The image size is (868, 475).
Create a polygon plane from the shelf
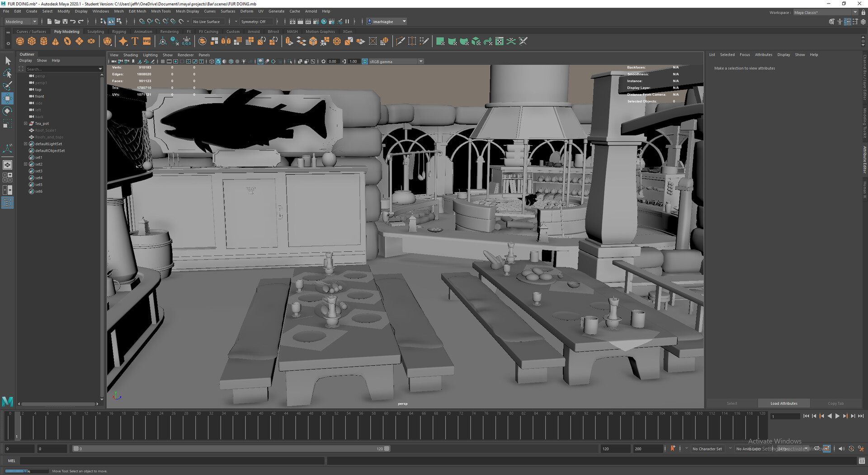point(80,41)
